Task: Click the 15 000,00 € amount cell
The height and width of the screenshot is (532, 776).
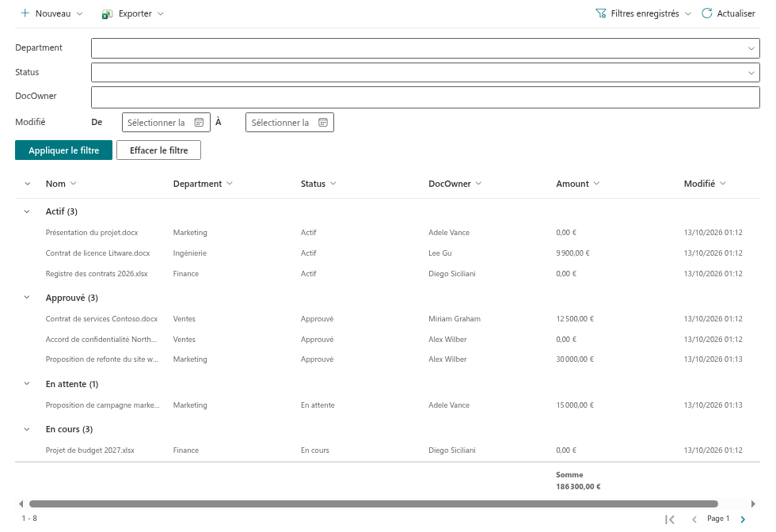Action: (x=575, y=405)
